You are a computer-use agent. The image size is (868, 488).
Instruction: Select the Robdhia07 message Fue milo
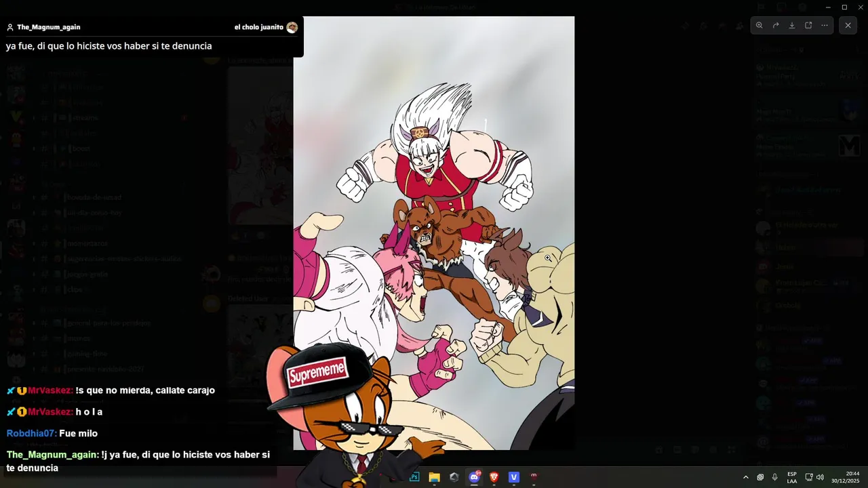[52, 434]
